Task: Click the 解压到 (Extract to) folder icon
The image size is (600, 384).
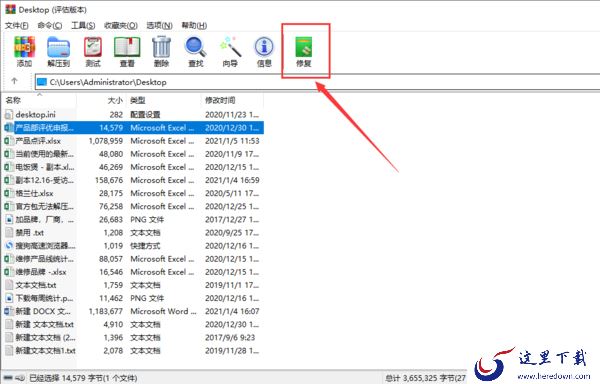Action: [58, 51]
